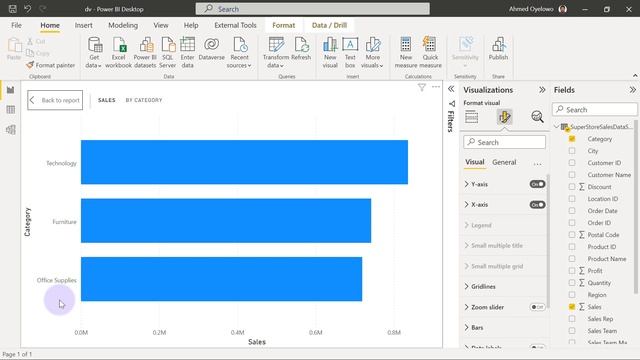Open the Data / Drill ribbon tab

coord(329,25)
